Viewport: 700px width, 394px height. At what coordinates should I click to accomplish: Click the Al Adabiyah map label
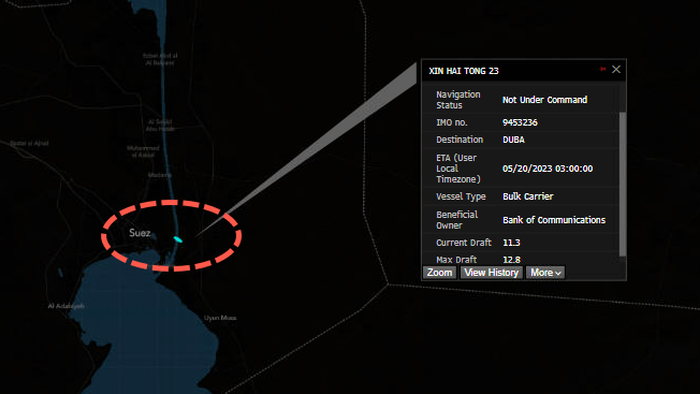(66, 306)
